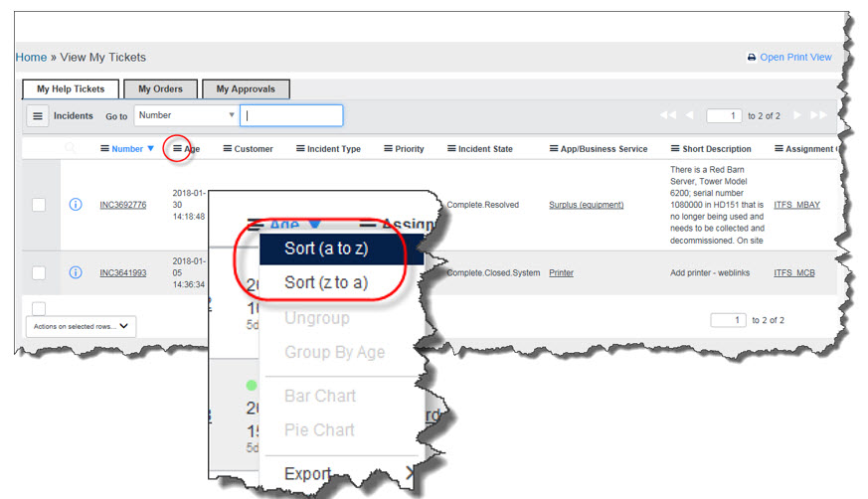Open the Printer service link
Screen dimensions: 868x499
pos(562,272)
